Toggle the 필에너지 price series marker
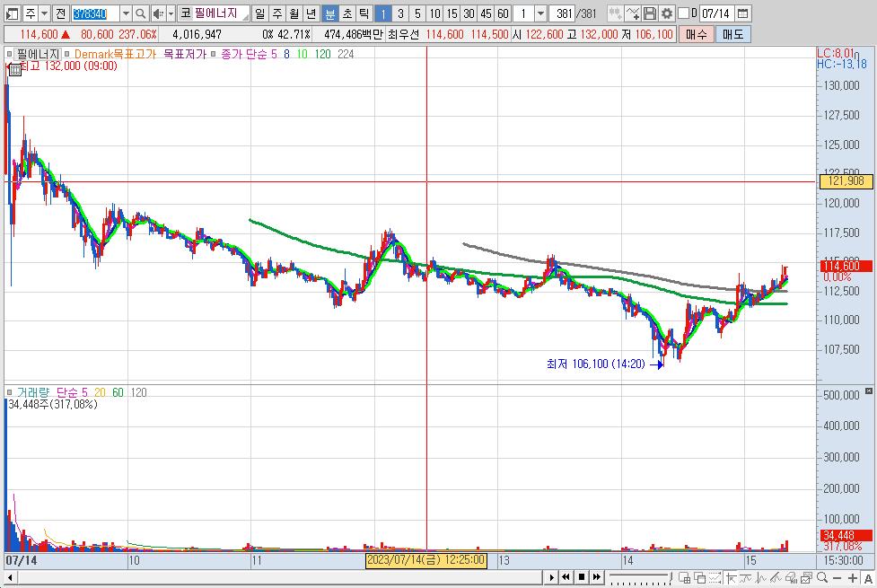The height and width of the screenshot is (588, 877). point(10,54)
